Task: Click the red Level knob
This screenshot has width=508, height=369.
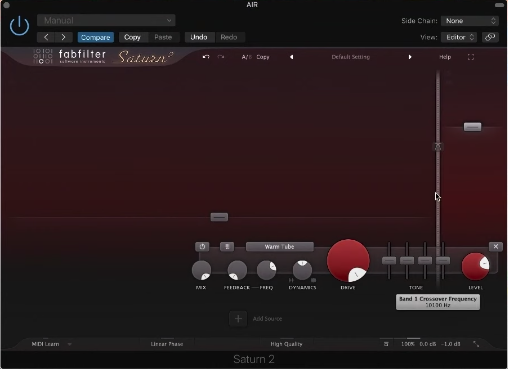Action: click(x=475, y=266)
